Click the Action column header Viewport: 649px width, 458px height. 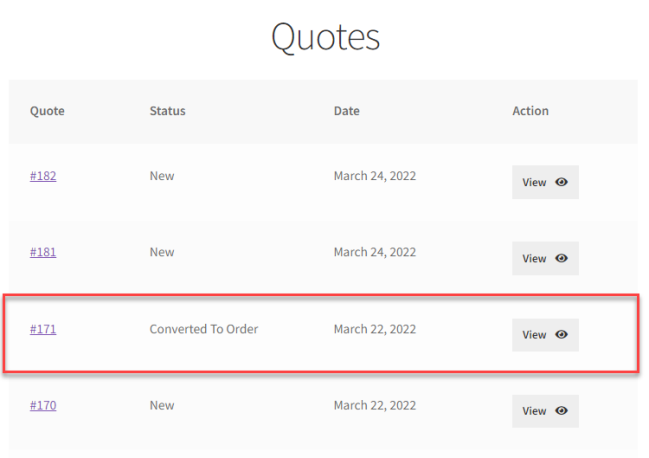[x=530, y=111]
